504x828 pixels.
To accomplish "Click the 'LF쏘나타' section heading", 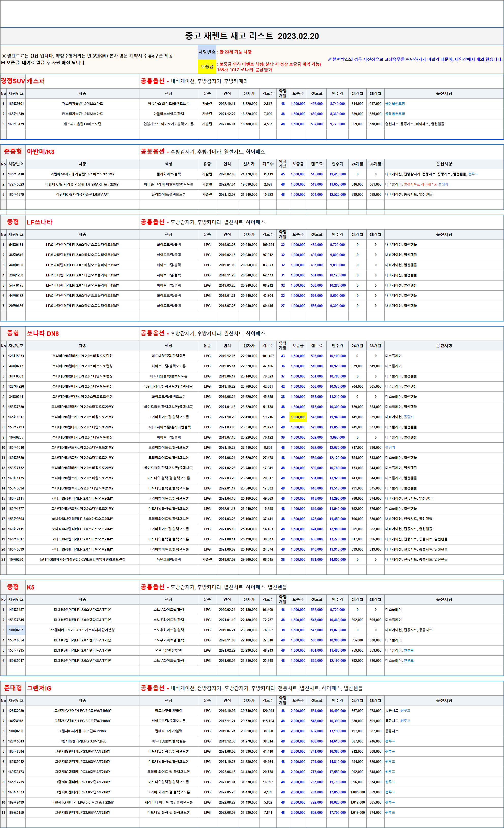I will pos(40,222).
